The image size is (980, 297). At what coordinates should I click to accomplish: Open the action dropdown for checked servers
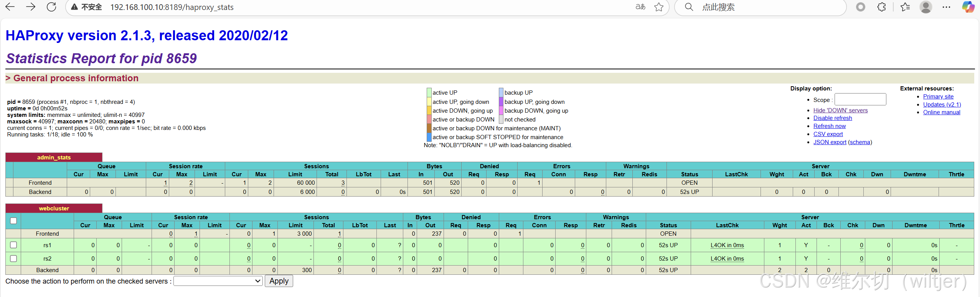click(218, 281)
